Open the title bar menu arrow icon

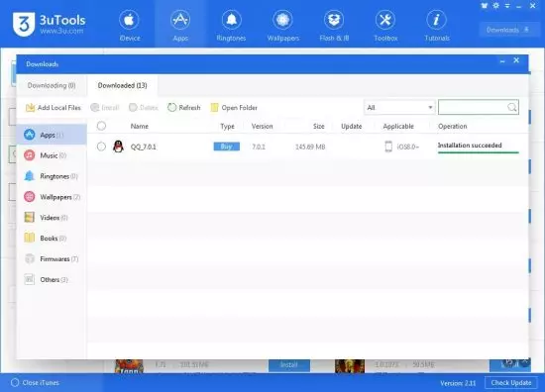coord(507,6)
